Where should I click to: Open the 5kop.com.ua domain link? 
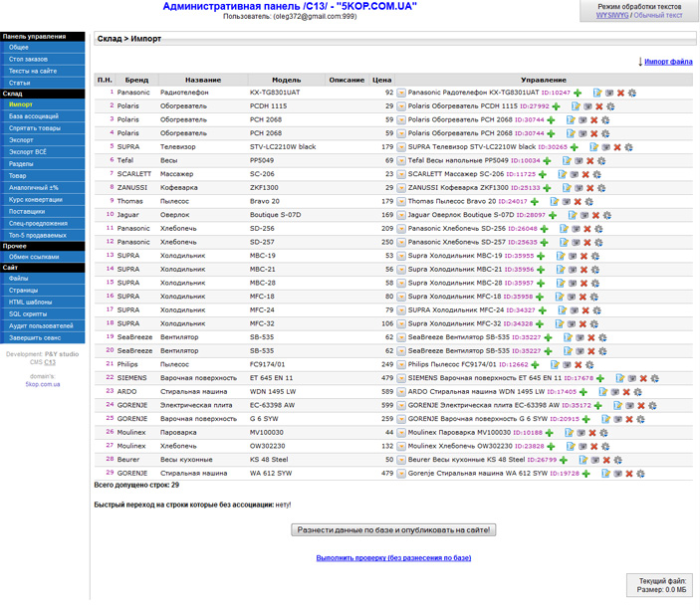(43, 384)
